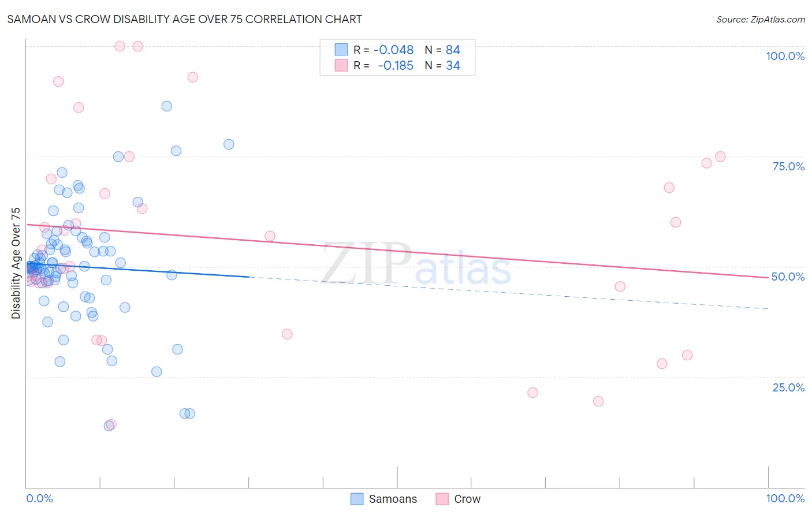Click the pink swatch beside R = -0.185

341,65
